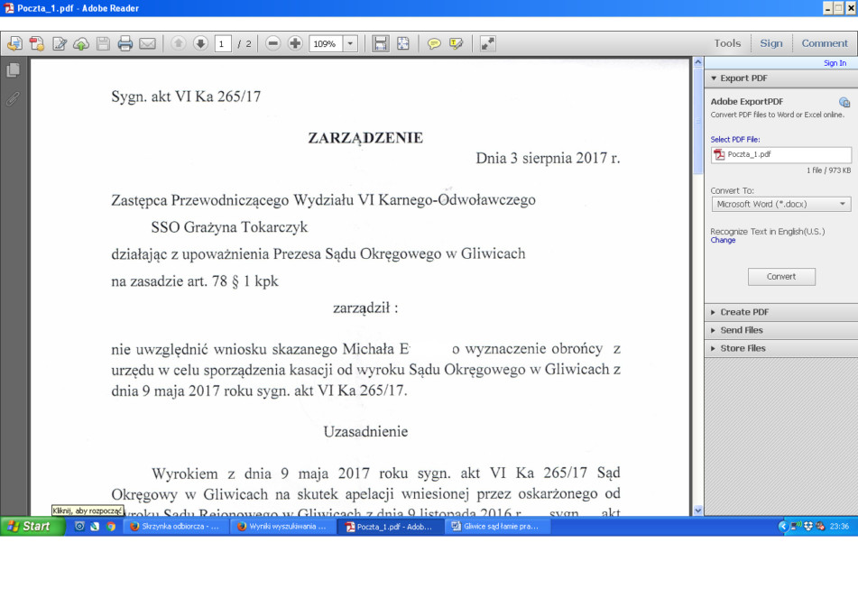Screen dimensions: 858x616
Task: Open the Comment pane tab
Action: (825, 43)
